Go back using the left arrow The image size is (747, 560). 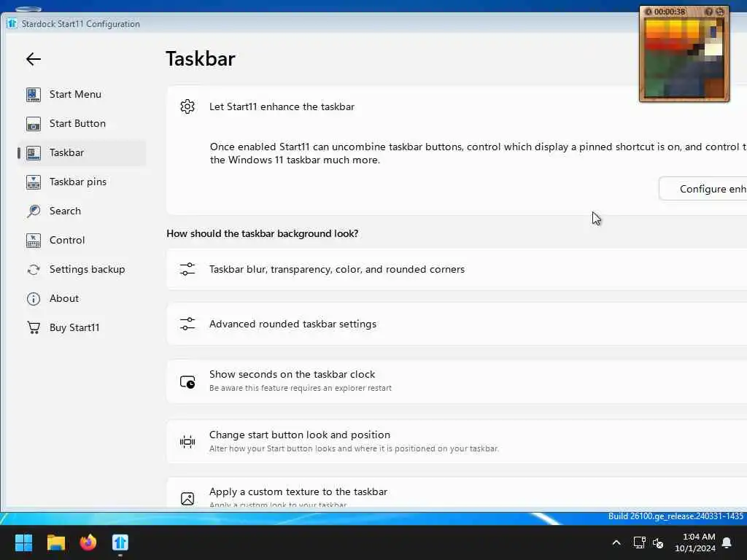click(x=34, y=59)
